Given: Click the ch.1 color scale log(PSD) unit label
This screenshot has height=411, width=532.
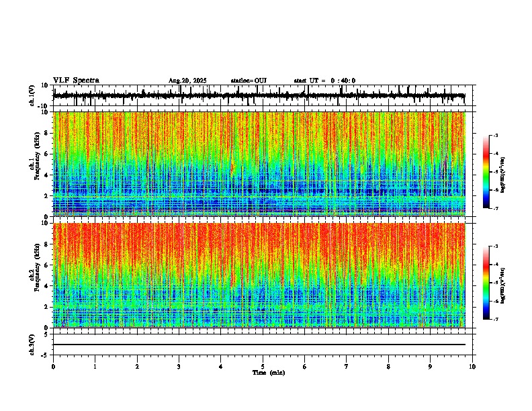Looking at the screenshot, I should pos(503,175).
